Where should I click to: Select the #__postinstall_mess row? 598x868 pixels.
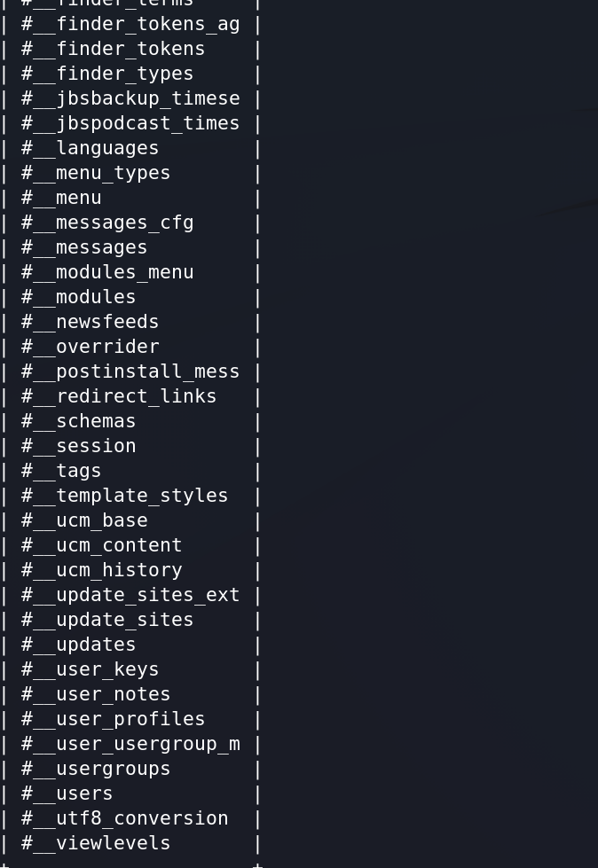tap(130, 371)
